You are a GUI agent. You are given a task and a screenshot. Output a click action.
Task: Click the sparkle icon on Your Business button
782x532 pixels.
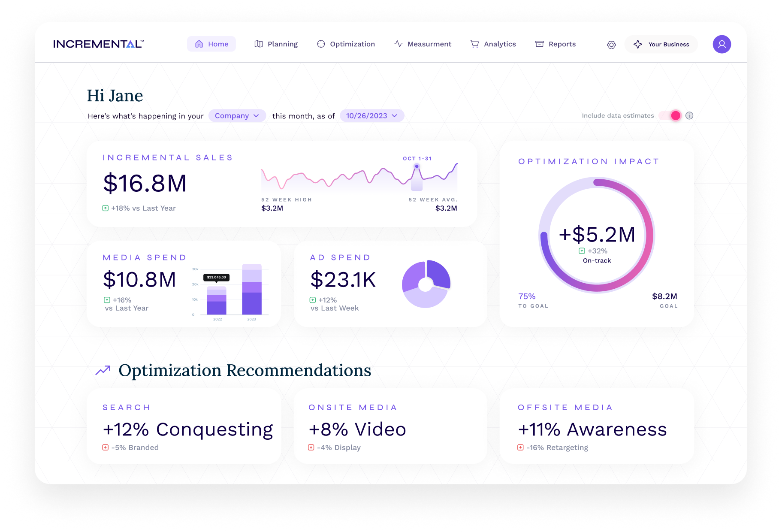click(637, 44)
